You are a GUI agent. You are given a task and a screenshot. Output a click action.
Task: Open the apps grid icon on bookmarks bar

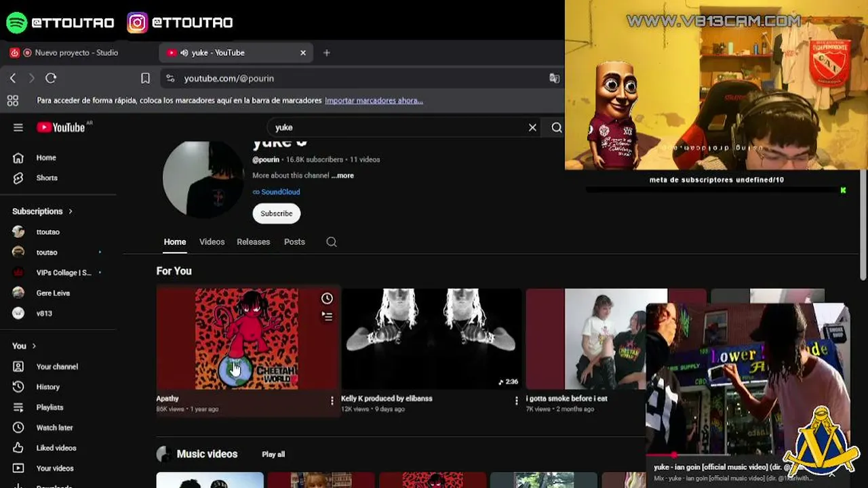click(13, 100)
